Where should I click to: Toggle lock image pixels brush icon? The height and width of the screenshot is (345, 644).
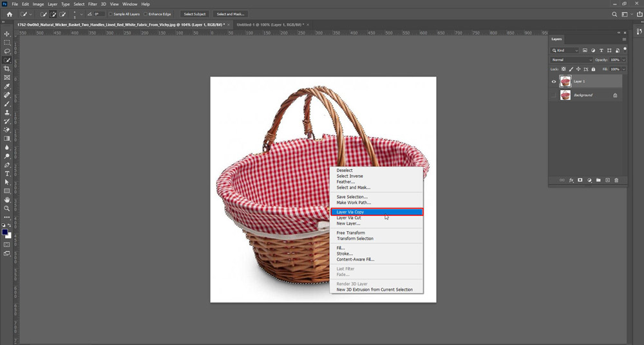(x=571, y=70)
